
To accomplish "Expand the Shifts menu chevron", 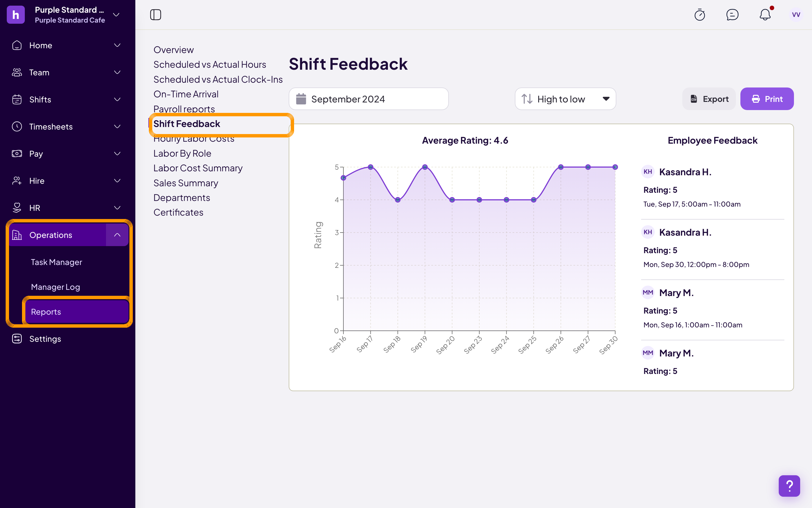I will pos(117,99).
